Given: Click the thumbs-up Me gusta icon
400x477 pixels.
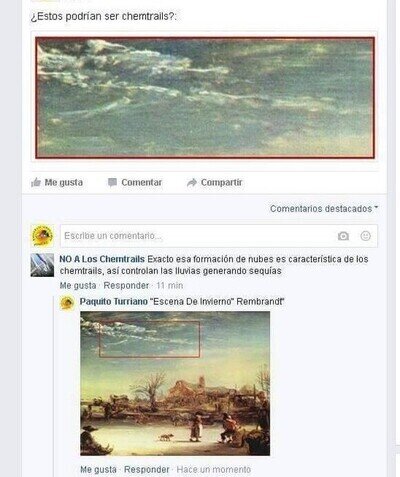Looking at the screenshot, I should tap(36, 182).
